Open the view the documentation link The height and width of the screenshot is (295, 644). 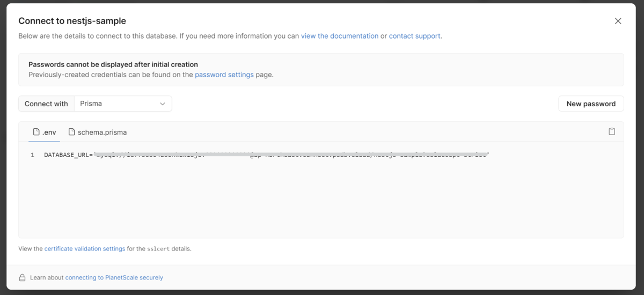click(340, 36)
